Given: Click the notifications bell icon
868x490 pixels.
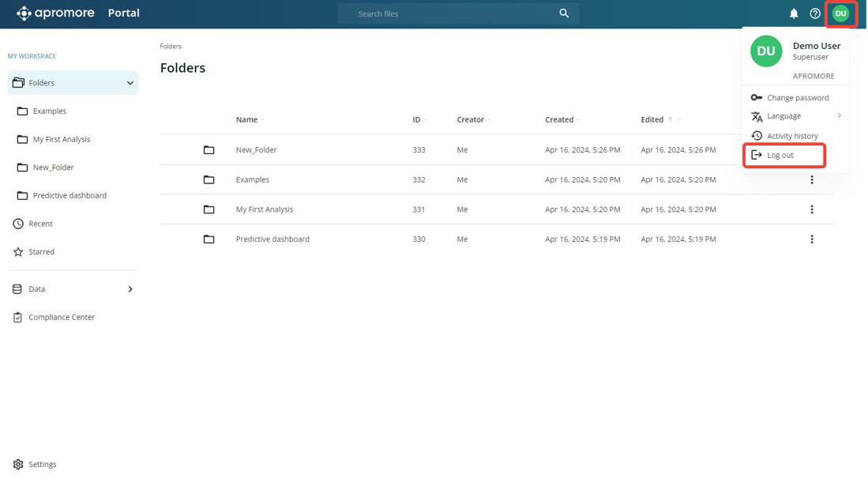Looking at the screenshot, I should coord(794,13).
